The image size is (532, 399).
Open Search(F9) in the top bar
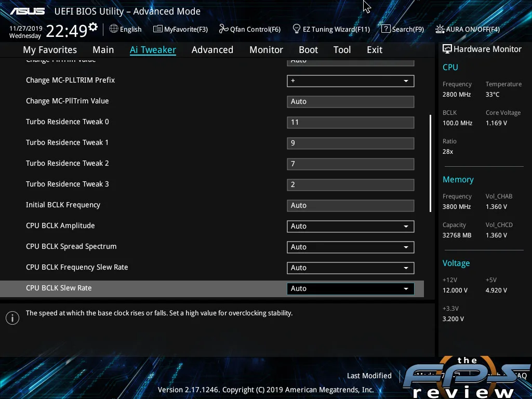pyautogui.click(x=403, y=29)
